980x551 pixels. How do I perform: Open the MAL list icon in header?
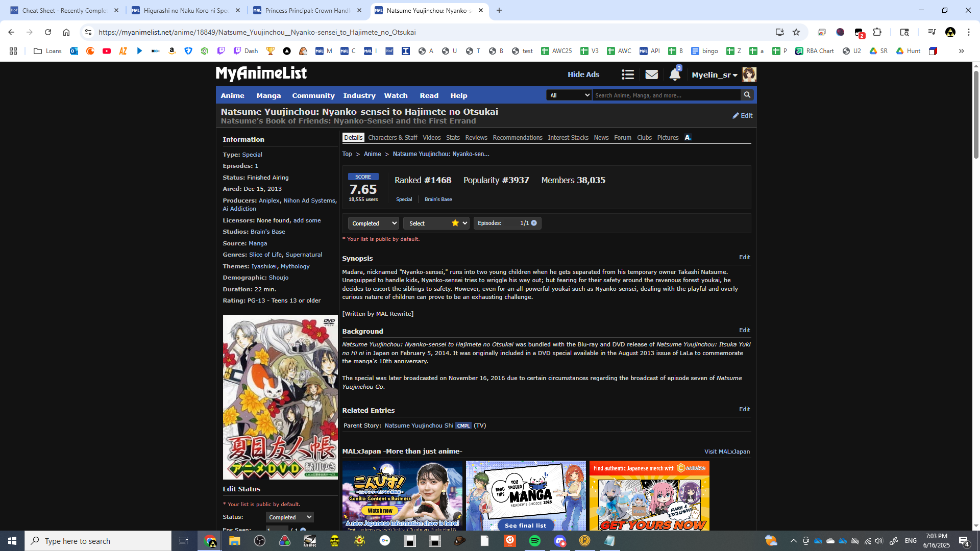pyautogui.click(x=627, y=74)
